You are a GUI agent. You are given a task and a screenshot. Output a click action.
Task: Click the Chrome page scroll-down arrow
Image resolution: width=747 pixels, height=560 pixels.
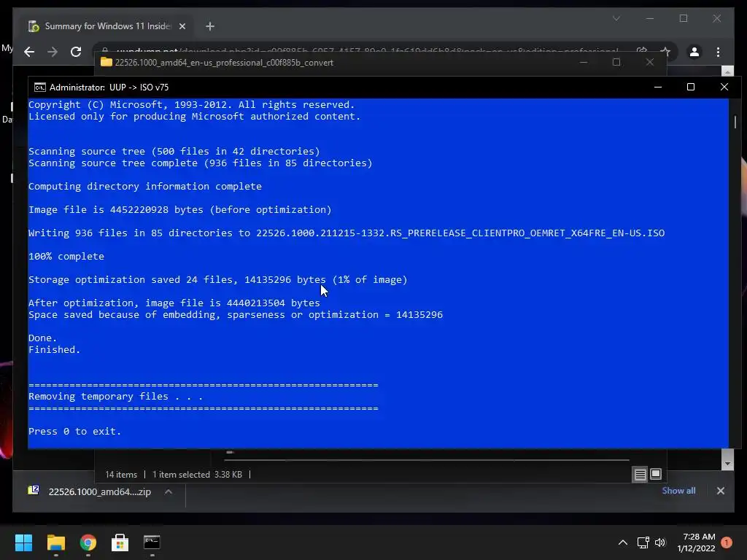pos(727,463)
